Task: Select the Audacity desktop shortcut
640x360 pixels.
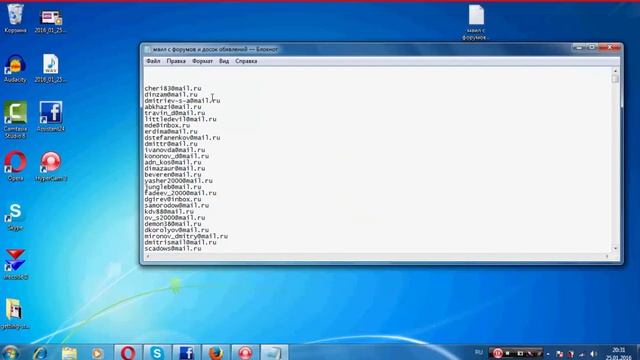Action: pyautogui.click(x=15, y=68)
